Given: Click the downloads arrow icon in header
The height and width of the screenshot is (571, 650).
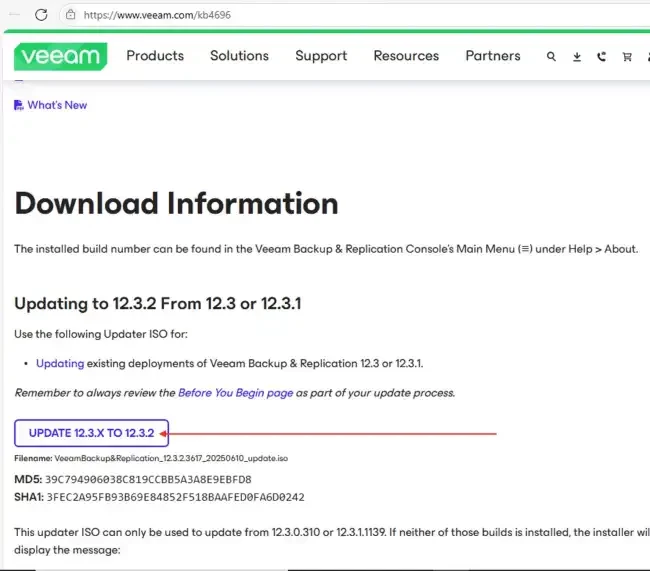Looking at the screenshot, I should (x=577, y=57).
